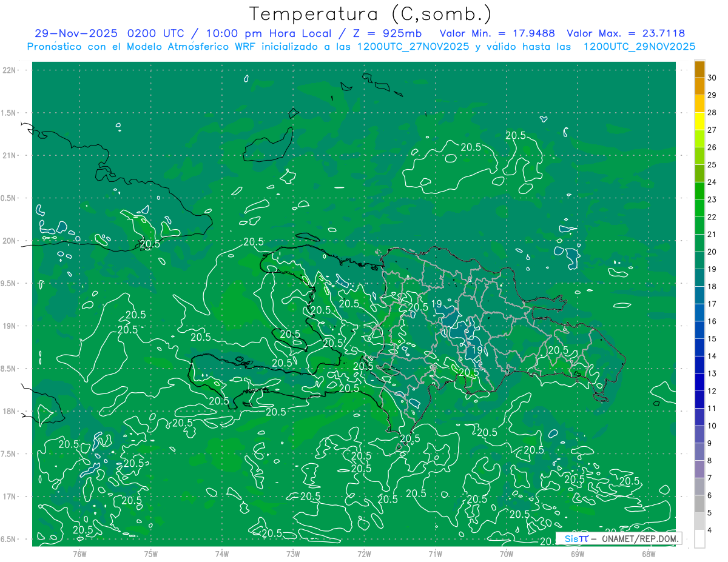
Task: Click the "68W" longitude axis label
Action: click(x=649, y=553)
